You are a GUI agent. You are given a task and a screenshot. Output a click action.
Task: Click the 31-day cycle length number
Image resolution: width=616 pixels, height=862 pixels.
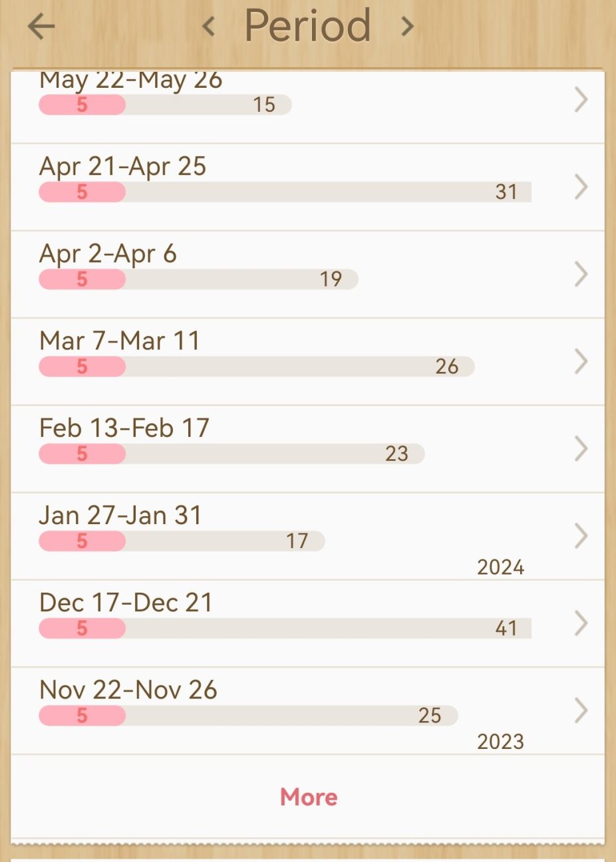click(x=506, y=192)
